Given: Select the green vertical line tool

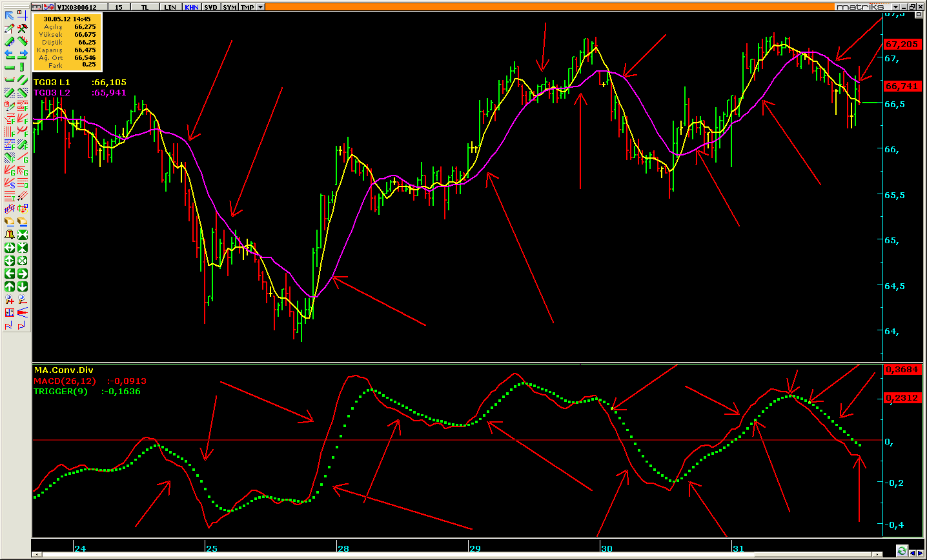Looking at the screenshot, I should tap(23, 67).
